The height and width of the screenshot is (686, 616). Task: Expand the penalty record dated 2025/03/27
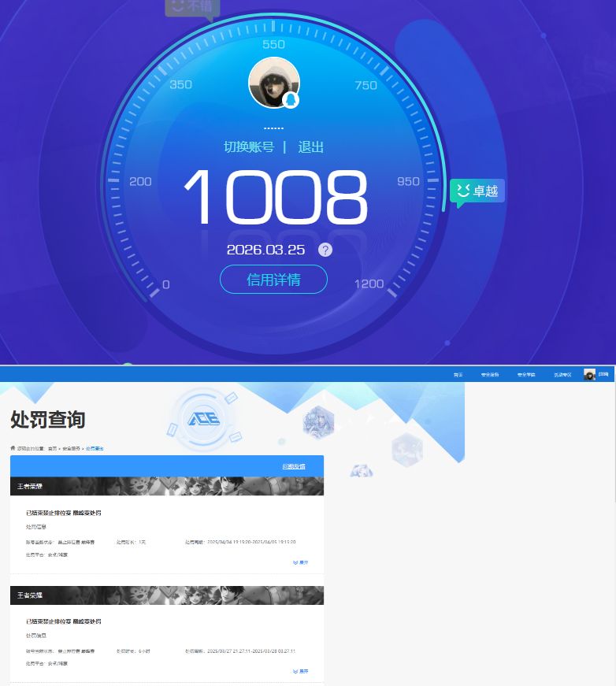coord(301,671)
